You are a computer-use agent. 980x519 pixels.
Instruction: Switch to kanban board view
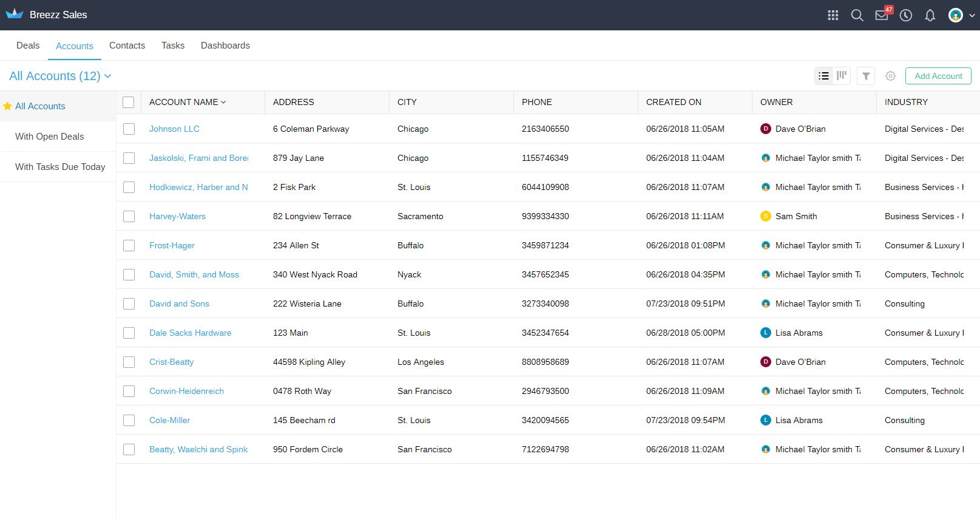point(842,76)
